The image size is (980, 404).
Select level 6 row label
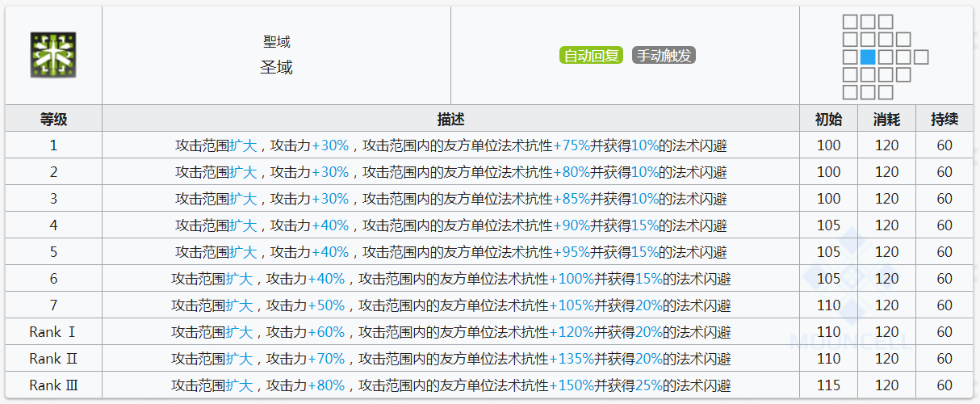tap(53, 279)
